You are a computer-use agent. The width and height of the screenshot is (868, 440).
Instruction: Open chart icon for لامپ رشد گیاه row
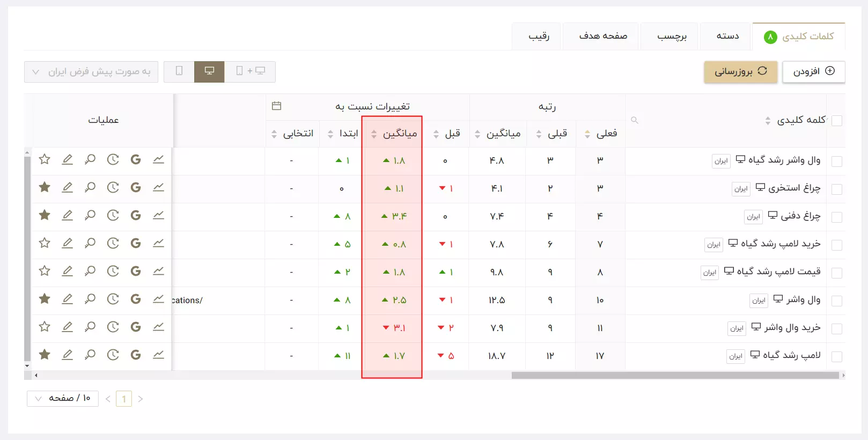tap(158, 355)
